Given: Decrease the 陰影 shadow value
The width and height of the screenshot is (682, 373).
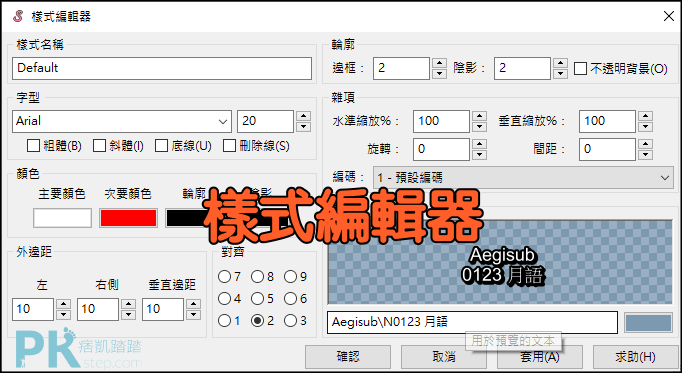Looking at the screenshot, I should coord(560,74).
